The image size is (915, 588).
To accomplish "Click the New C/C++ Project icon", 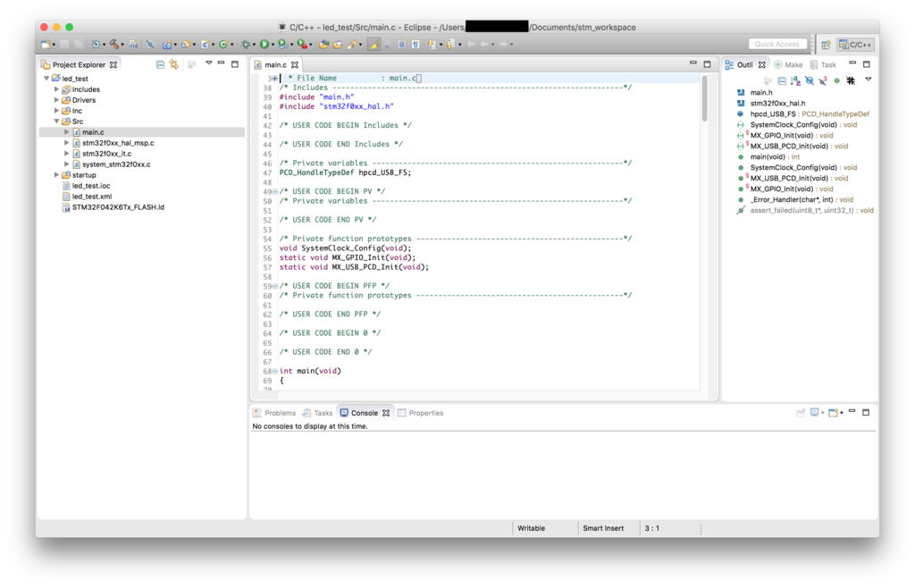I will coord(167,45).
